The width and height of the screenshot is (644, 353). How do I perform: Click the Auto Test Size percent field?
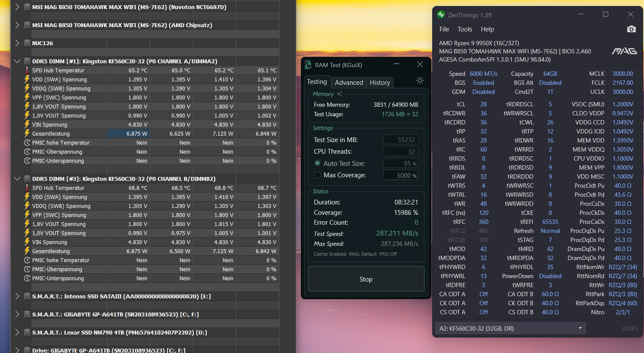click(x=401, y=163)
